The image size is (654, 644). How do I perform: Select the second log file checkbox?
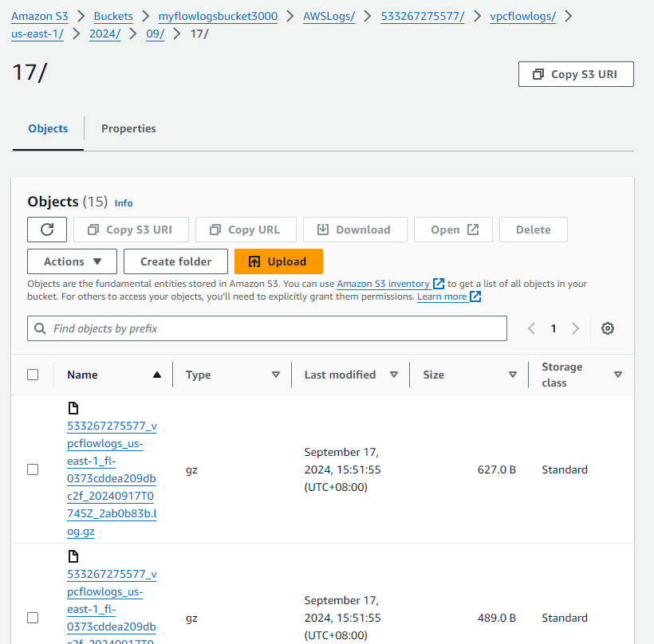point(33,618)
